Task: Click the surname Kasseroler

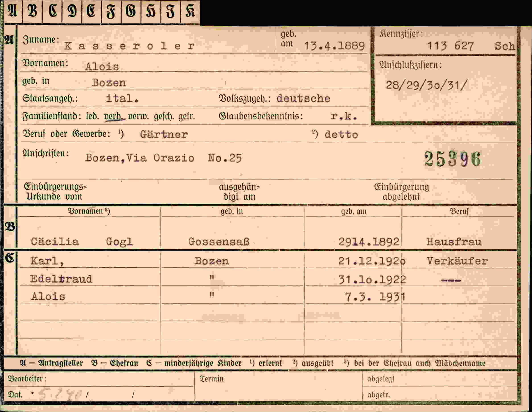Action: 129,46
